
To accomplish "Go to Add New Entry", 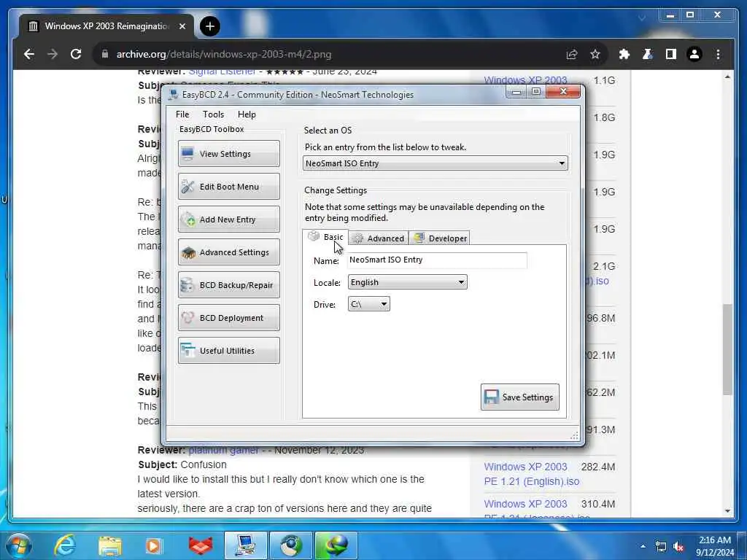I will pyautogui.click(x=228, y=219).
